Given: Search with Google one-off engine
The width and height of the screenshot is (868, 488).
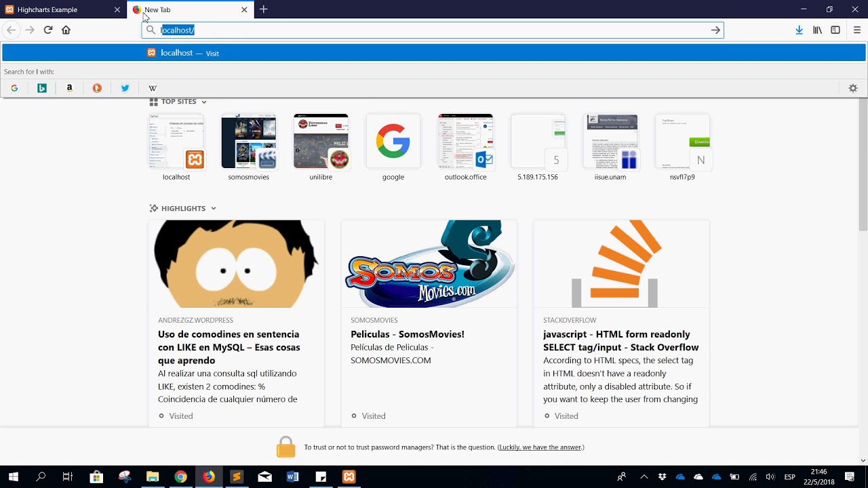Looking at the screenshot, I should (x=14, y=88).
